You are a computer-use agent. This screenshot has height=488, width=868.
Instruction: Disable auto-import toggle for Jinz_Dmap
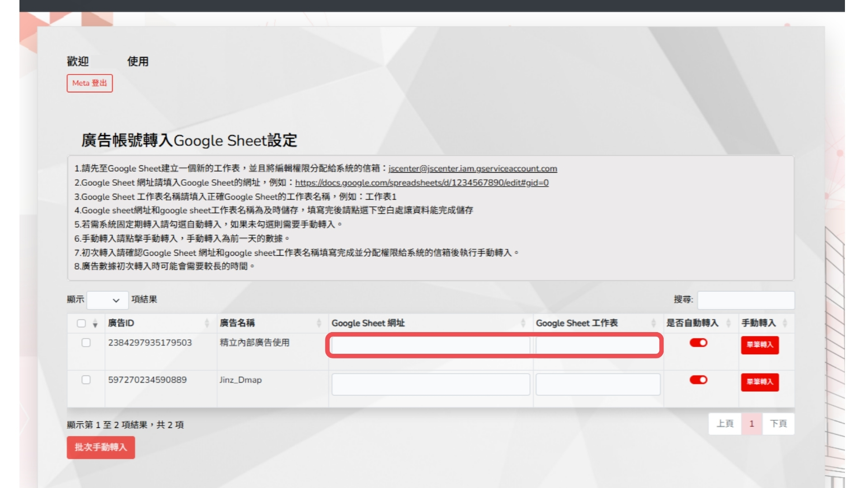(x=698, y=380)
